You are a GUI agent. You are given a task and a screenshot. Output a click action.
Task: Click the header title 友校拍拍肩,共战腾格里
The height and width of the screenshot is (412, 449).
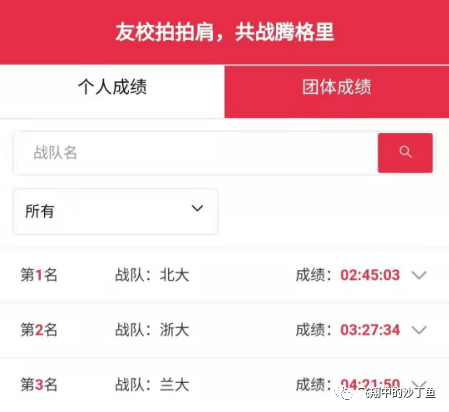tap(225, 32)
